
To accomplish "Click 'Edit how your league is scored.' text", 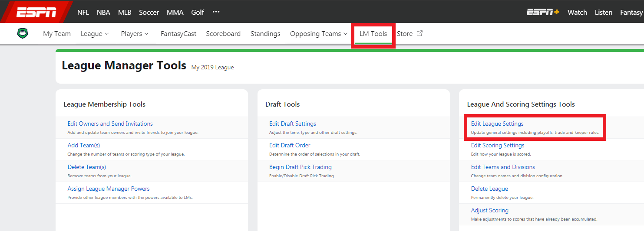I will click(501, 154).
